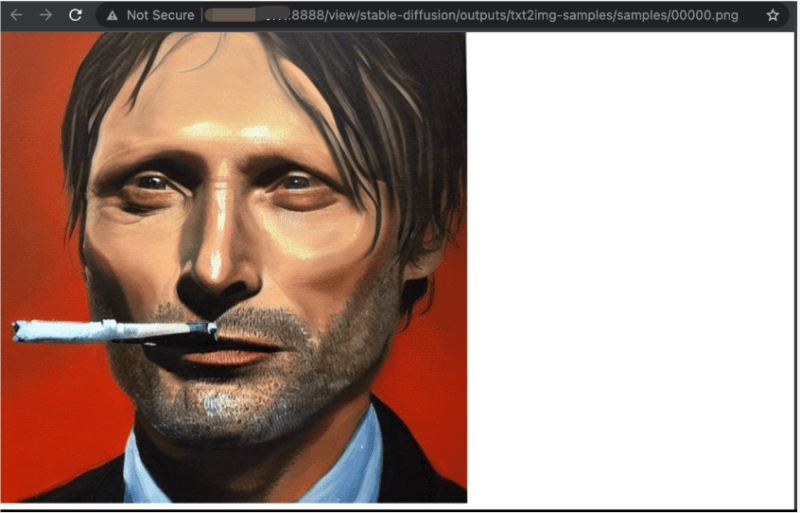800x513 pixels.
Task: Click the generated portrait image 00000.png
Action: 234,267
